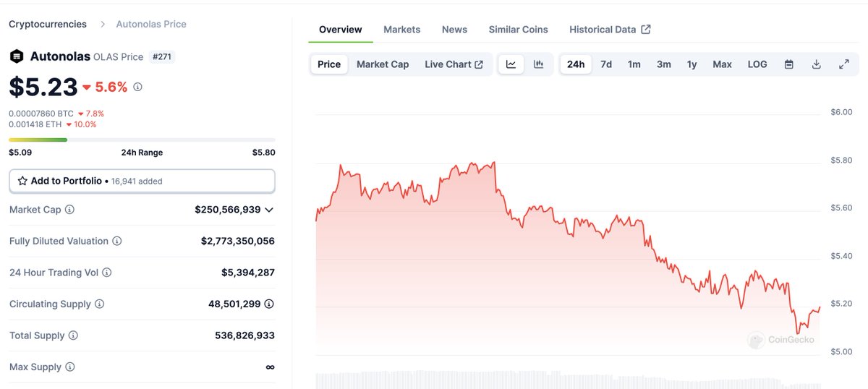Click the $5,394,287 trading volume value
The image size is (868, 389).
(x=248, y=273)
